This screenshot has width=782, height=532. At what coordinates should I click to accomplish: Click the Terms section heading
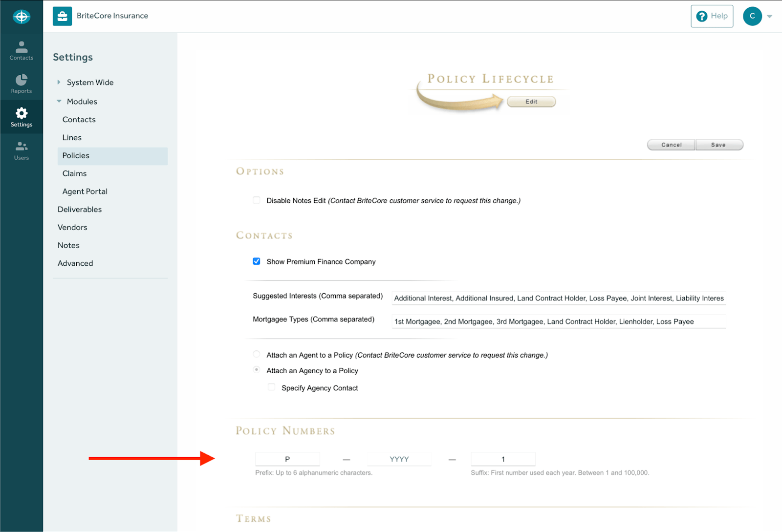pos(254,519)
